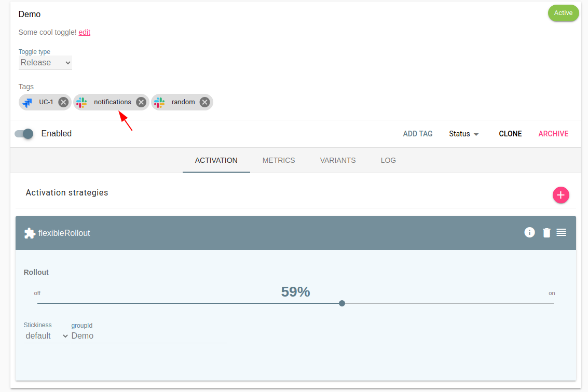
Task: Delete the flexibleRollout strategy
Action: 546,233
